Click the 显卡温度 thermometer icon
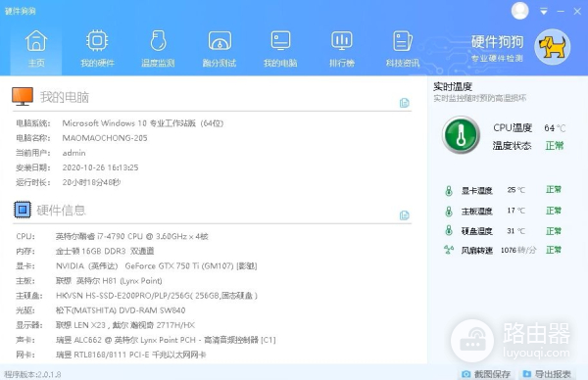This screenshot has width=588, height=380. click(449, 191)
